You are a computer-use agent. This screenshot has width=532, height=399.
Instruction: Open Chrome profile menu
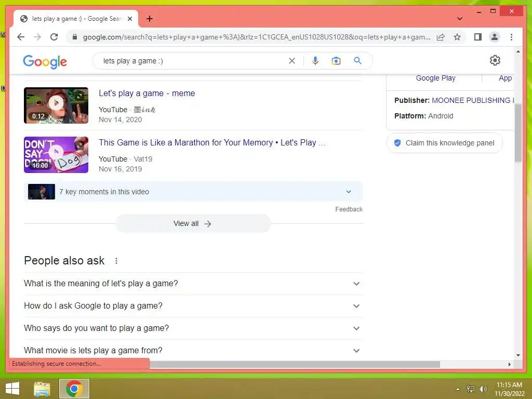495,37
